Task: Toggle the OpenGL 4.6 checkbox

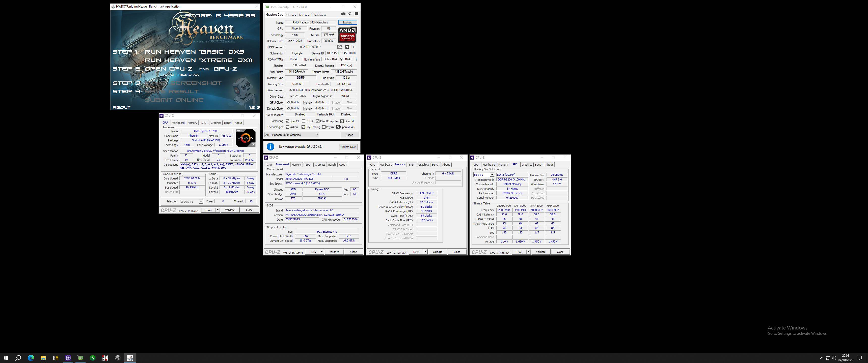Action: click(x=338, y=127)
